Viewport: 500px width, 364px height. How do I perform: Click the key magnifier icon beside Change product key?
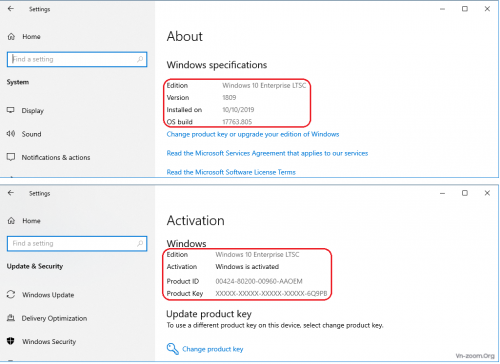click(172, 349)
